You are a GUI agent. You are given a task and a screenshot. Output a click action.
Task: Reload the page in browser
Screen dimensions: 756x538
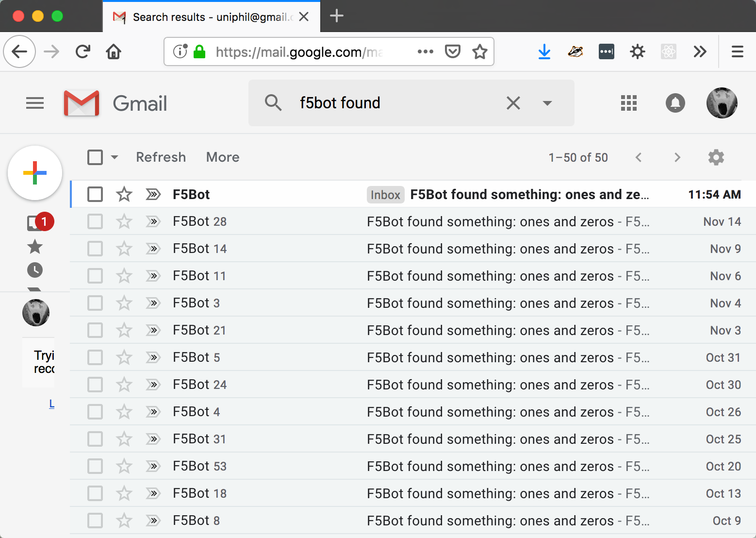[x=83, y=51]
